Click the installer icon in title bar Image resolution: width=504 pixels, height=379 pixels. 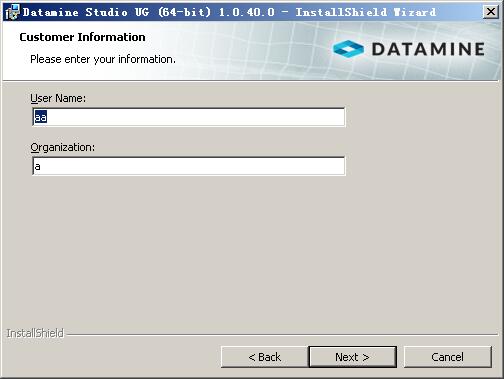(x=13, y=12)
